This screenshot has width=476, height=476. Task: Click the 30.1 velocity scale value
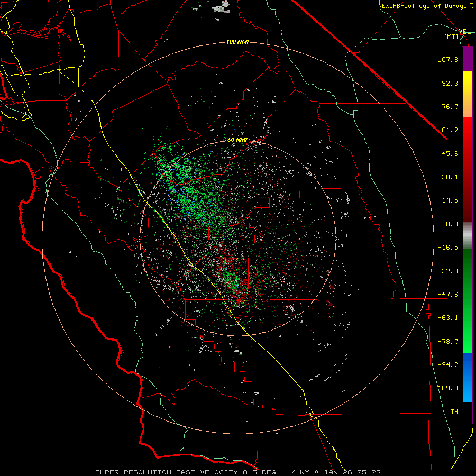[x=450, y=177]
